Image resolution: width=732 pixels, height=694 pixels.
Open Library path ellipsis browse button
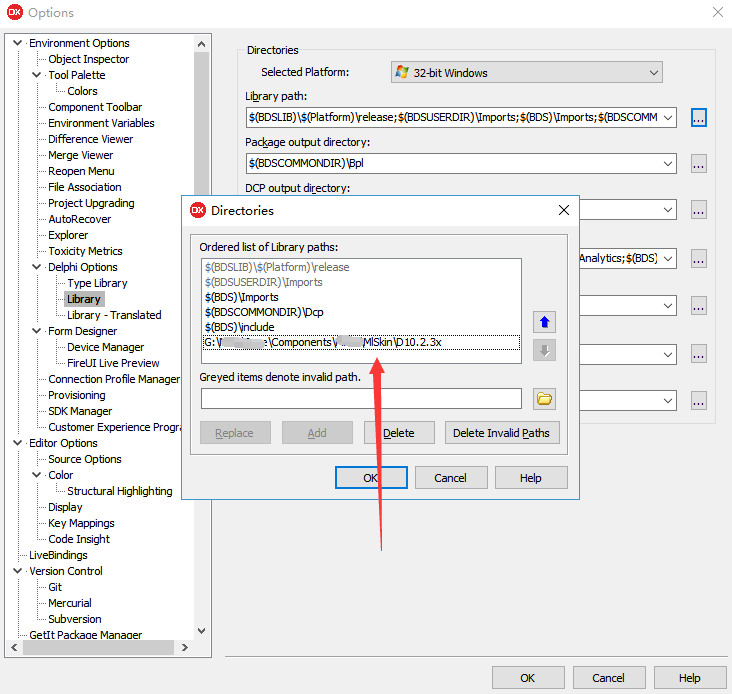[x=698, y=117]
